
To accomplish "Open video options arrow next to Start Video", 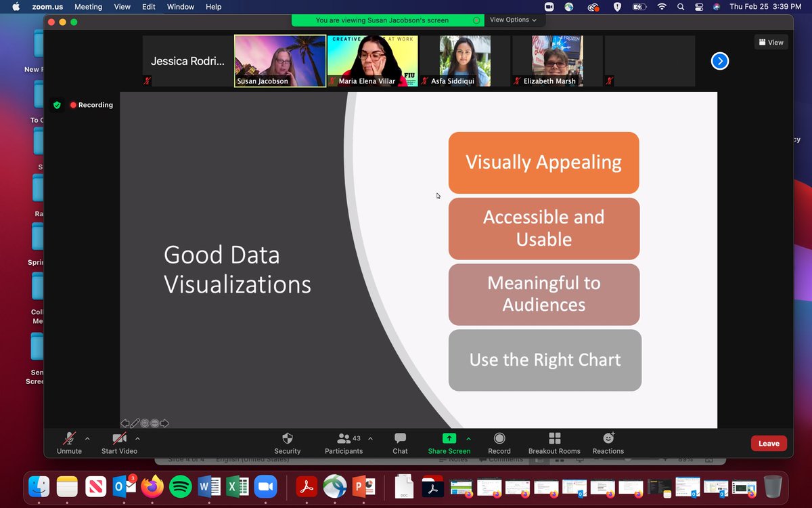I will click(x=137, y=438).
